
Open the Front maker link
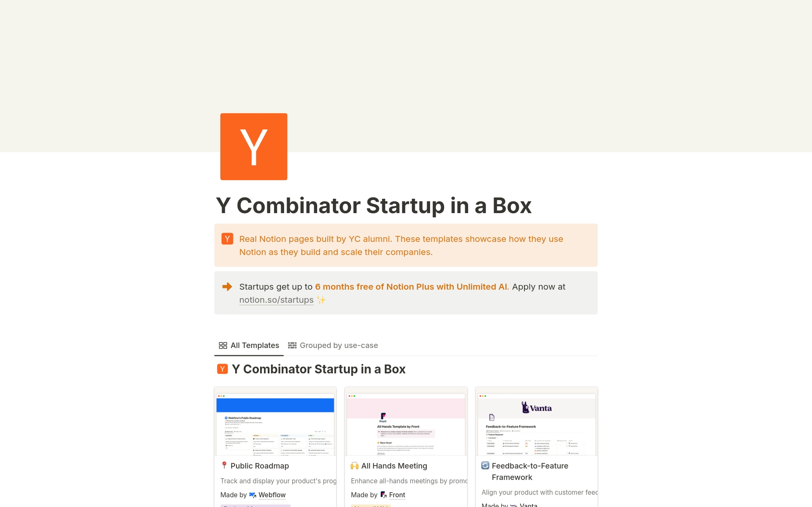(397, 495)
